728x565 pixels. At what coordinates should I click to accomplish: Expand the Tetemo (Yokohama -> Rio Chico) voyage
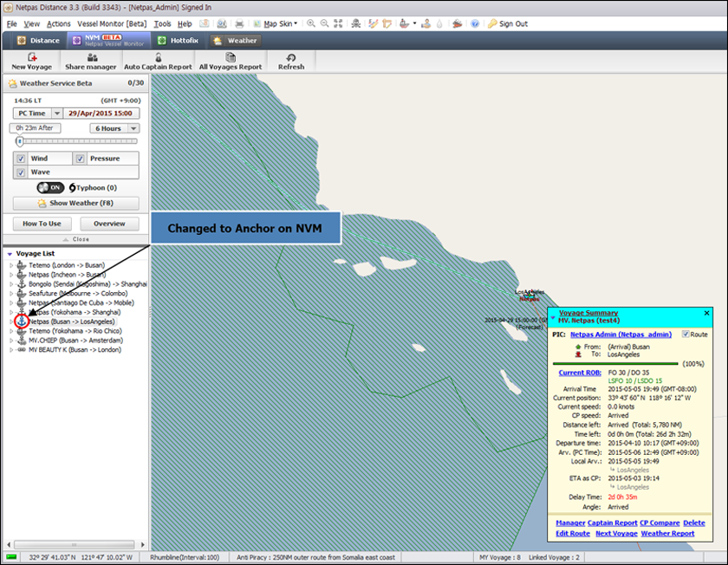pyautogui.click(x=11, y=331)
